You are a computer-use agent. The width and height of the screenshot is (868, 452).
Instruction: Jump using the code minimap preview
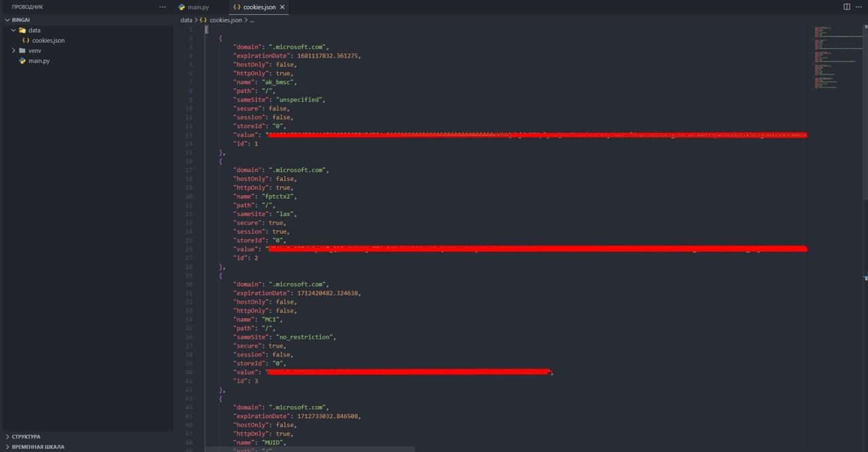(838, 57)
